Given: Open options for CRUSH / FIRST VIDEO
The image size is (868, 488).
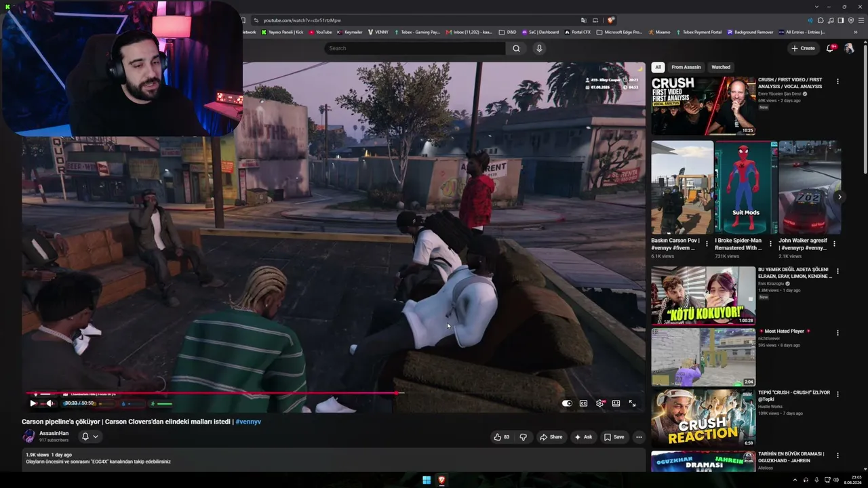Looking at the screenshot, I should coord(837,81).
